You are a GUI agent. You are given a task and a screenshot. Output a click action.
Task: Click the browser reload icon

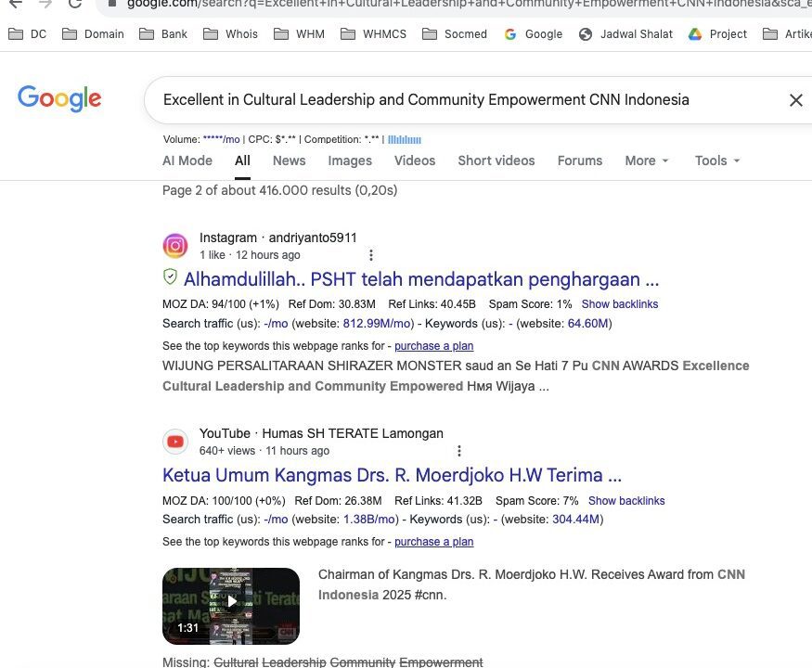[74, 4]
